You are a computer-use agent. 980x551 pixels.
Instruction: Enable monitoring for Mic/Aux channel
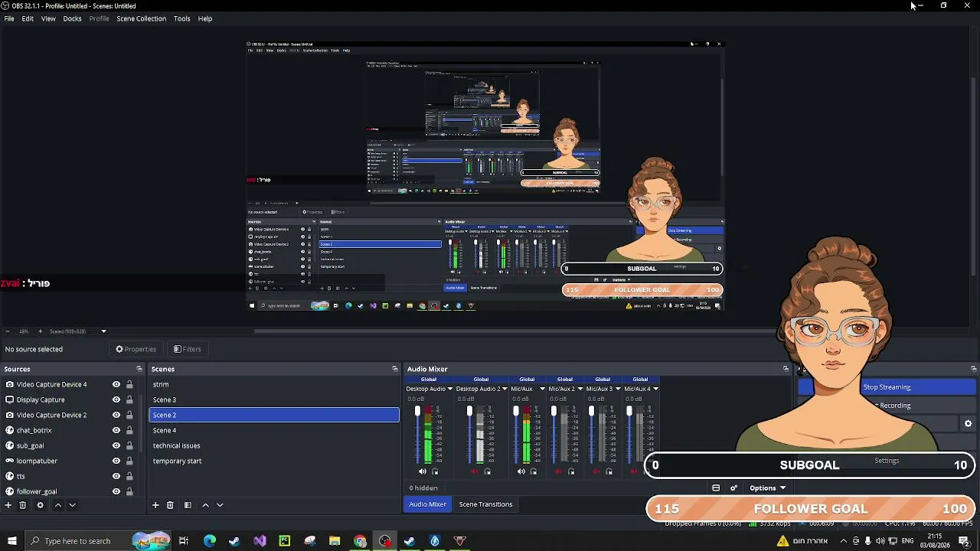click(x=534, y=471)
